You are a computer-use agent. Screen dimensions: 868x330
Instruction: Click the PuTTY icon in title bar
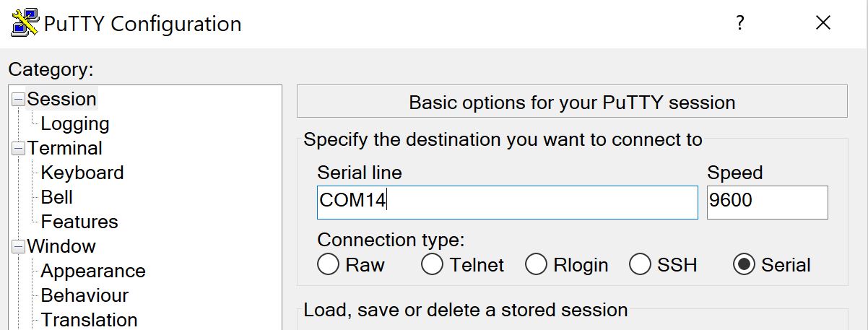[24, 23]
